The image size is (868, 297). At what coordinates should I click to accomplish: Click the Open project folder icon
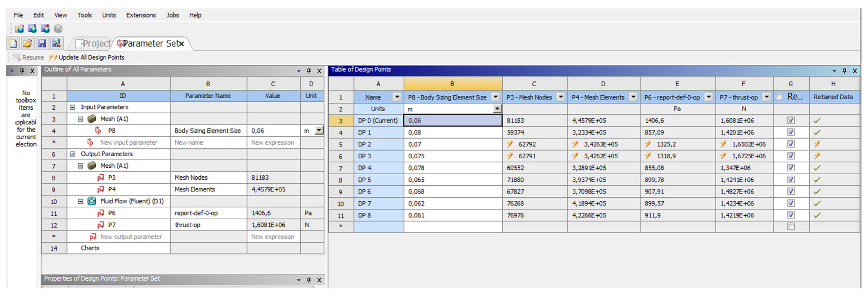tap(27, 43)
